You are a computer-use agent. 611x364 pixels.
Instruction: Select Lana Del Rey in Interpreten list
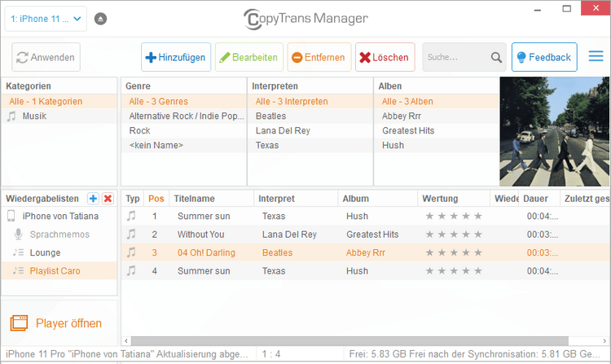(310, 130)
